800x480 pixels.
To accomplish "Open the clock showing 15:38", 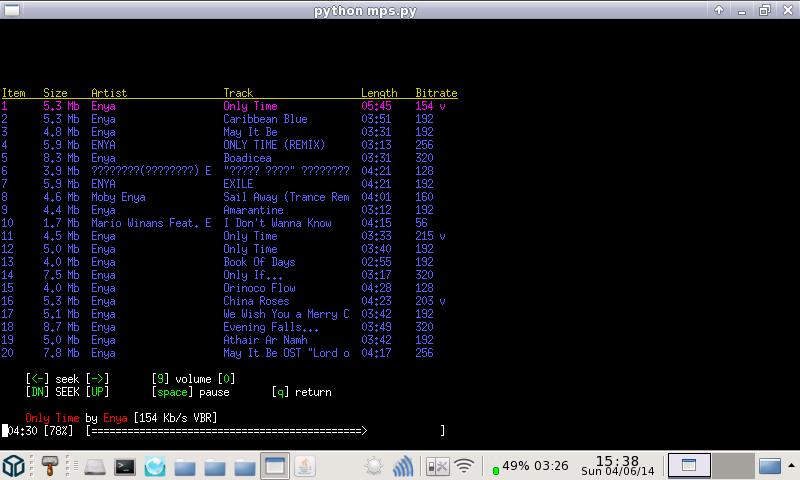I will pyautogui.click(x=616, y=466).
